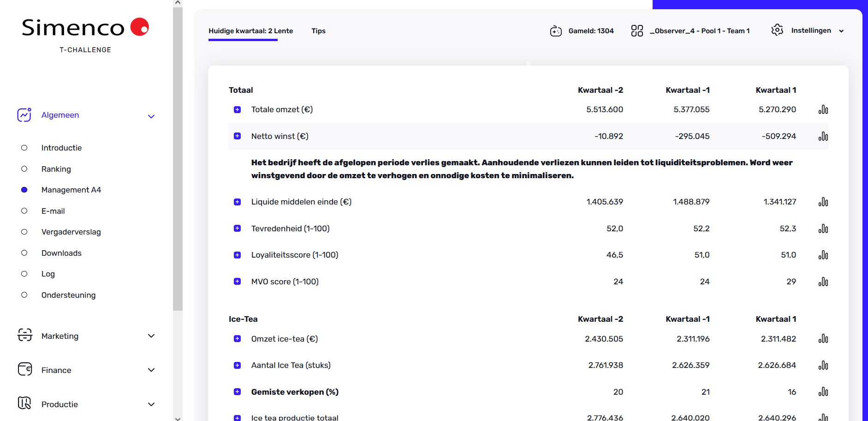Select the E-mail radio bullet
This screenshot has width=868, height=421.
point(24,211)
